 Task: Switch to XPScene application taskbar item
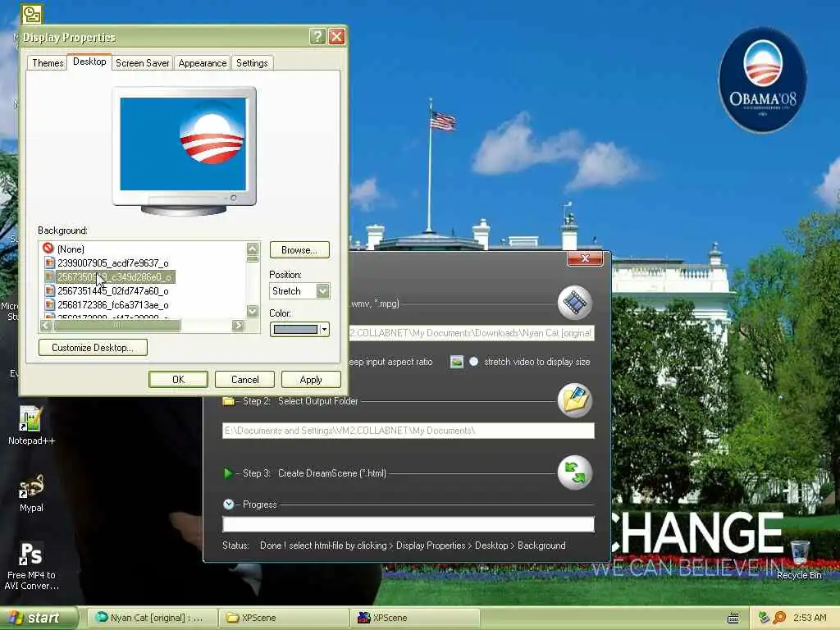click(415, 618)
